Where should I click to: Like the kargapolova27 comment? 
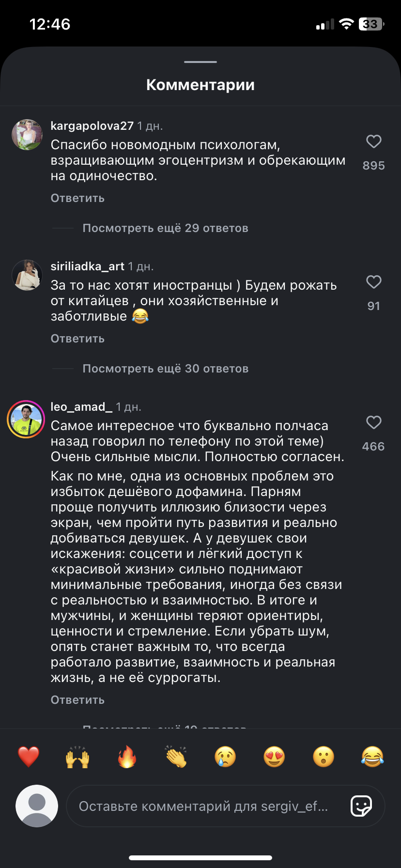pyautogui.click(x=373, y=142)
